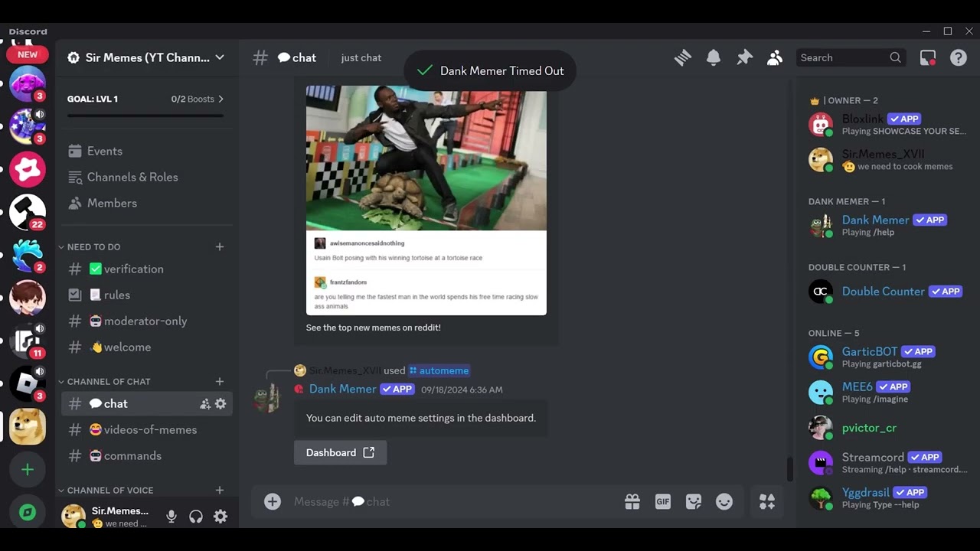This screenshot has height=551, width=980.
Task: Click Sir.Memes user avatar in bottom panel
Action: (x=73, y=517)
